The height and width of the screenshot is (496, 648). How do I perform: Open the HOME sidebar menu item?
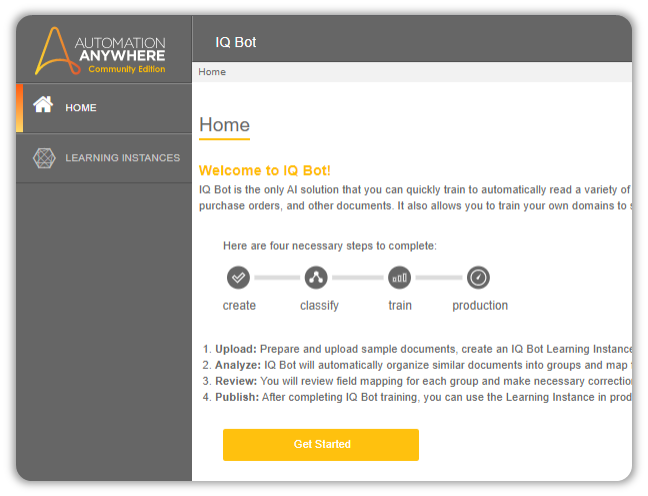click(104, 108)
